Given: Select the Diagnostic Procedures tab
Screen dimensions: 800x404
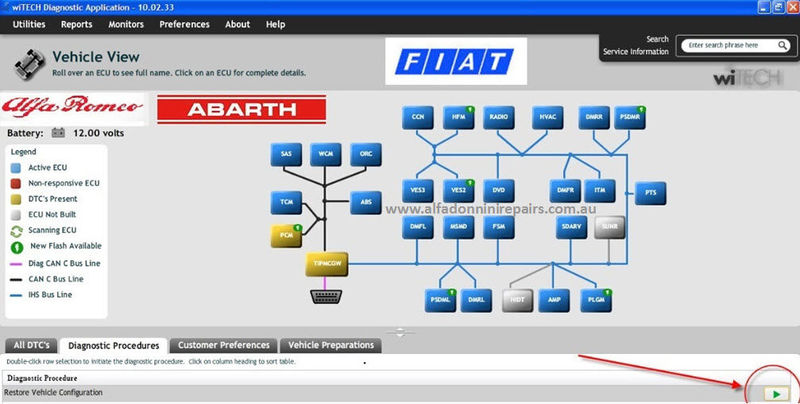Looking at the screenshot, I should (114, 345).
